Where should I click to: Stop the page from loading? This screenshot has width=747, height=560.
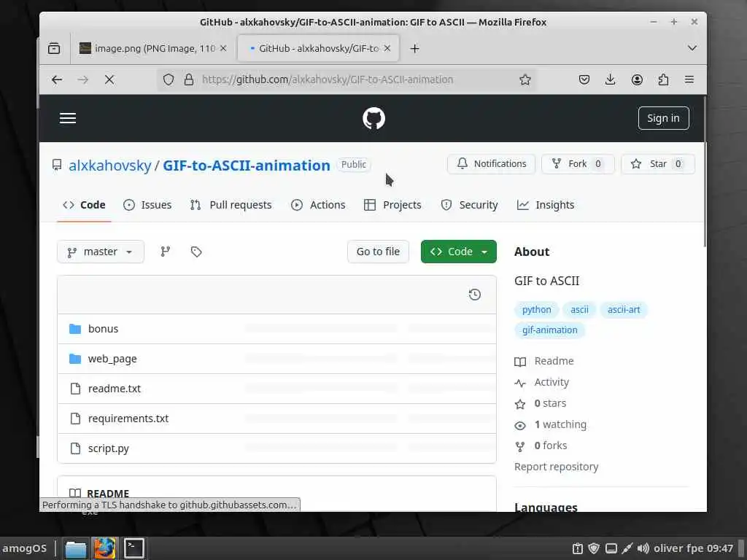(x=109, y=79)
